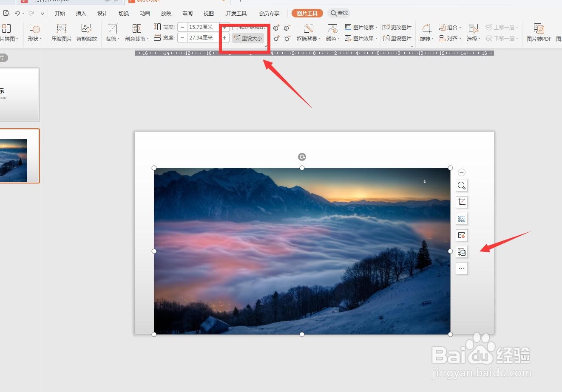Select the 审阅 tab
Image resolution: width=562 pixels, height=392 pixels.
(x=187, y=13)
